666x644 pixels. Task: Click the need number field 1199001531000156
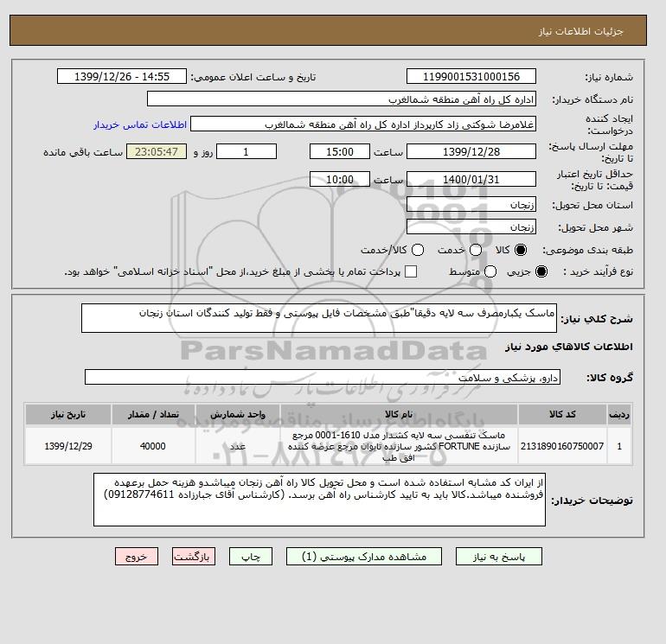(x=471, y=77)
